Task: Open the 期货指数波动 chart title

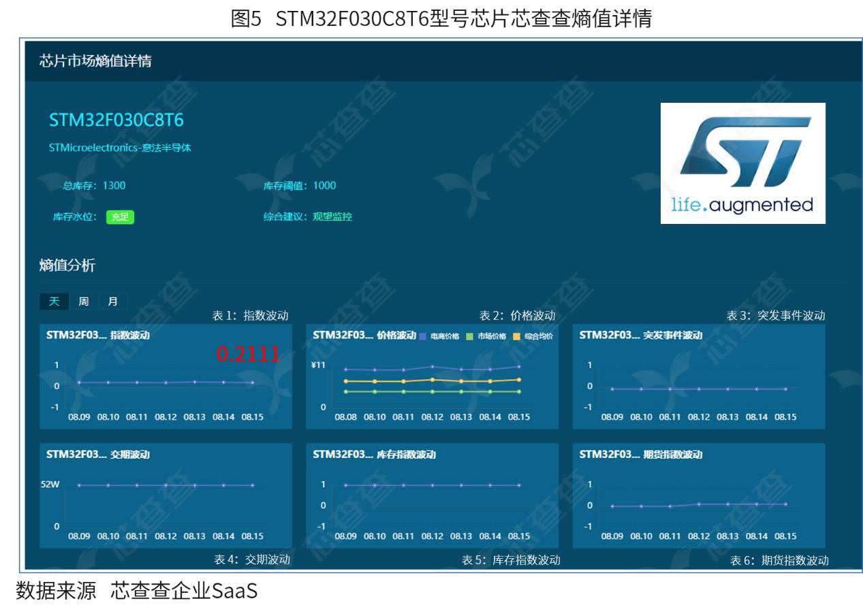Action: tap(640, 455)
